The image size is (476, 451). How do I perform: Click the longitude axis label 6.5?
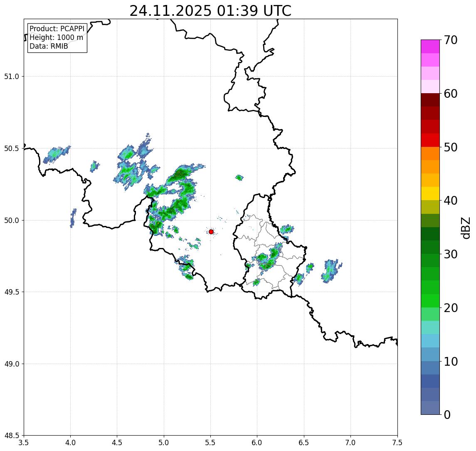click(304, 443)
